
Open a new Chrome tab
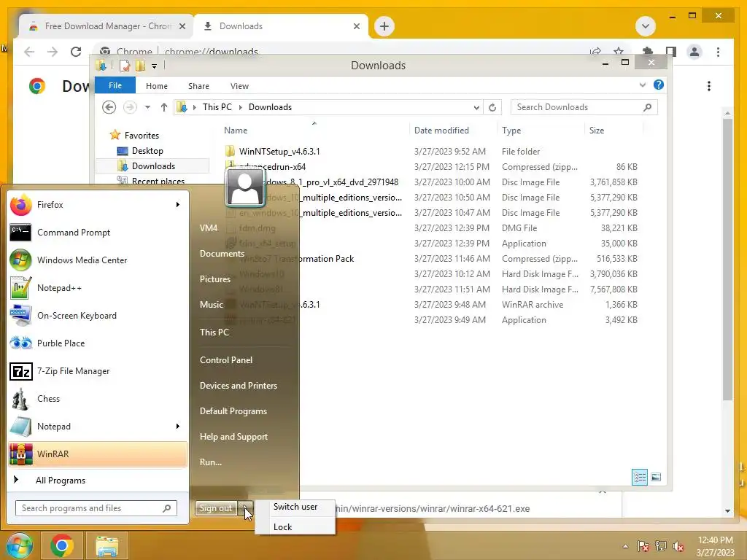click(x=384, y=26)
